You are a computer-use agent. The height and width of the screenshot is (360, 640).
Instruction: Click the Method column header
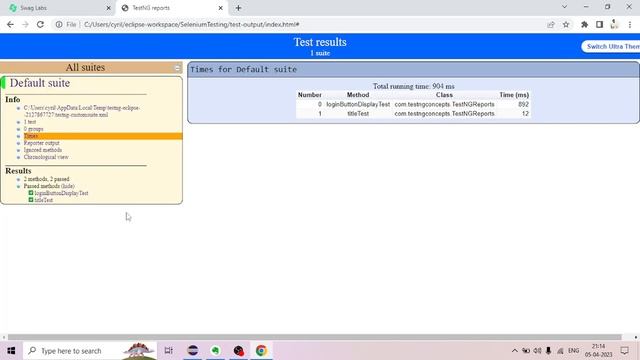pos(358,95)
